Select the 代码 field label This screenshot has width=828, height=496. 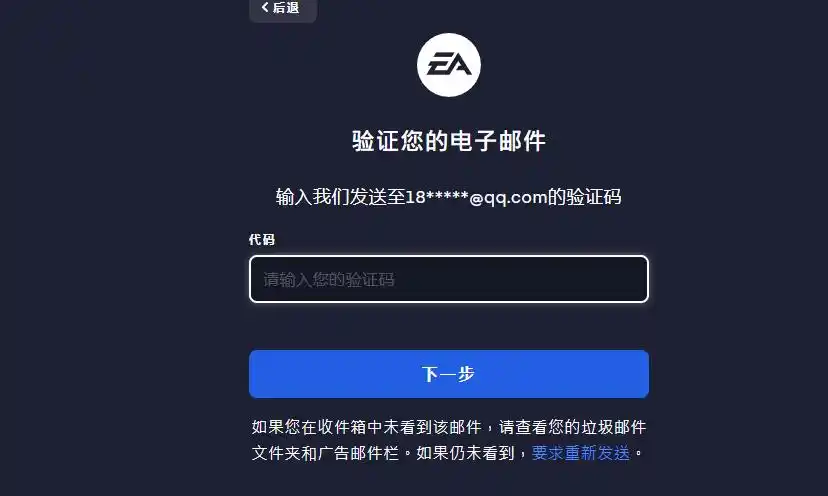[x=262, y=239]
